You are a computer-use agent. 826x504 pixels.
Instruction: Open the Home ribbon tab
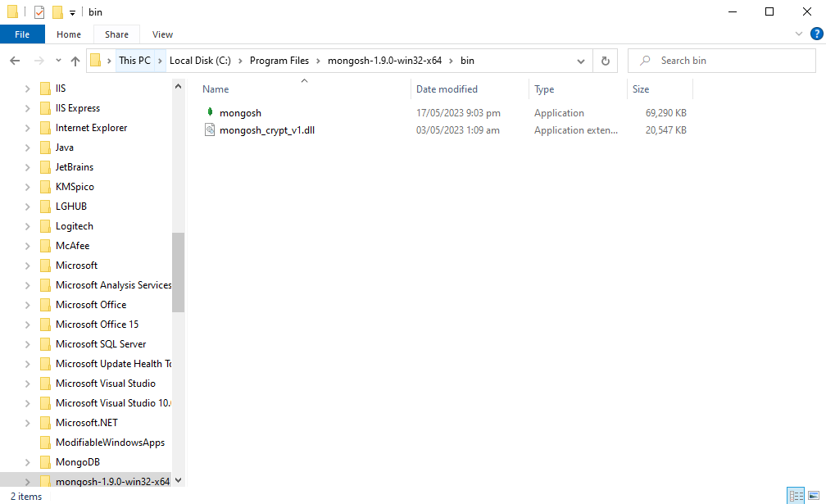click(x=69, y=34)
